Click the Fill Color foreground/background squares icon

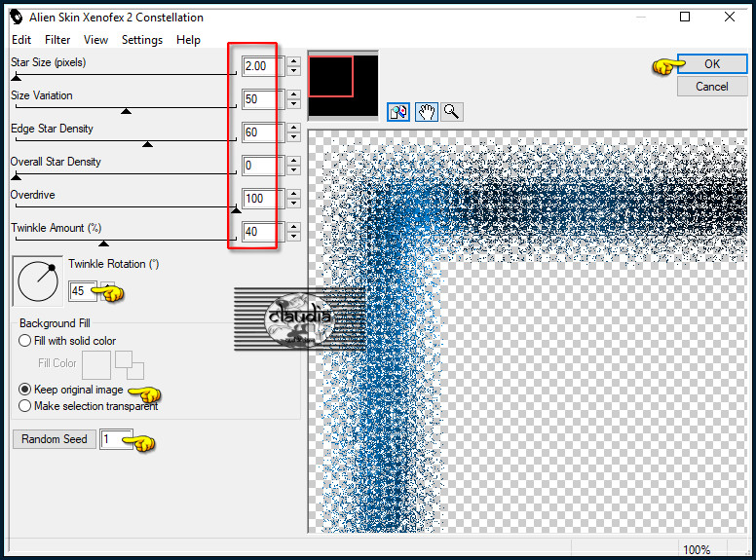click(130, 365)
